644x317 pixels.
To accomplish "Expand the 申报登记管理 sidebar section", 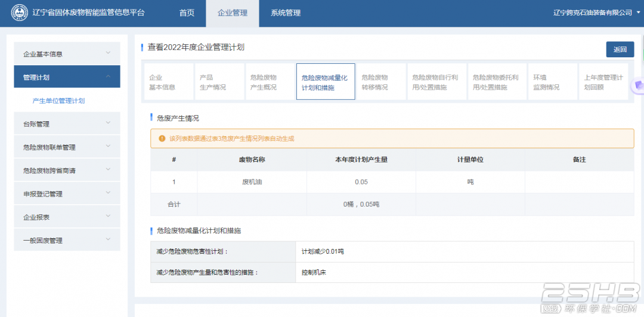I will point(67,193).
